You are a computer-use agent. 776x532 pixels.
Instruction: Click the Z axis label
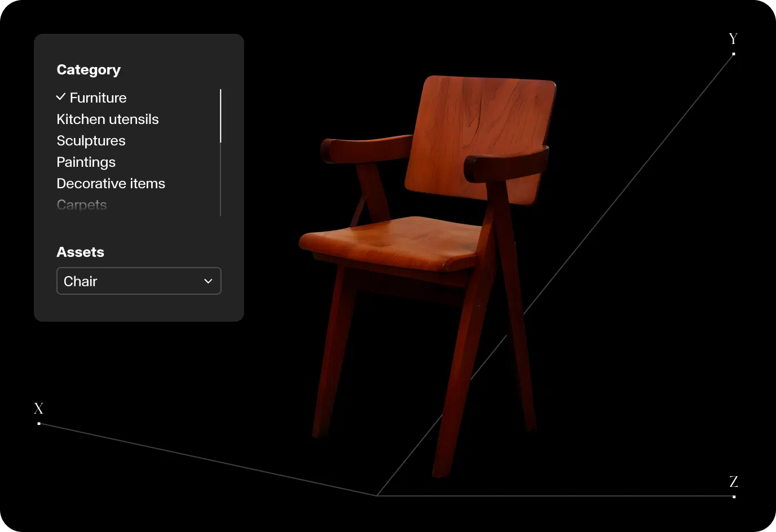[733, 482]
